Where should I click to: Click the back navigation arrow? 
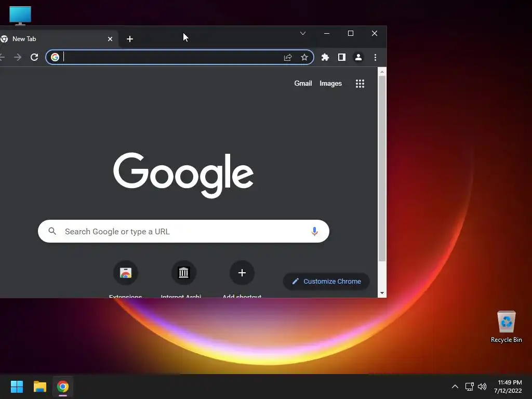coord(2,57)
